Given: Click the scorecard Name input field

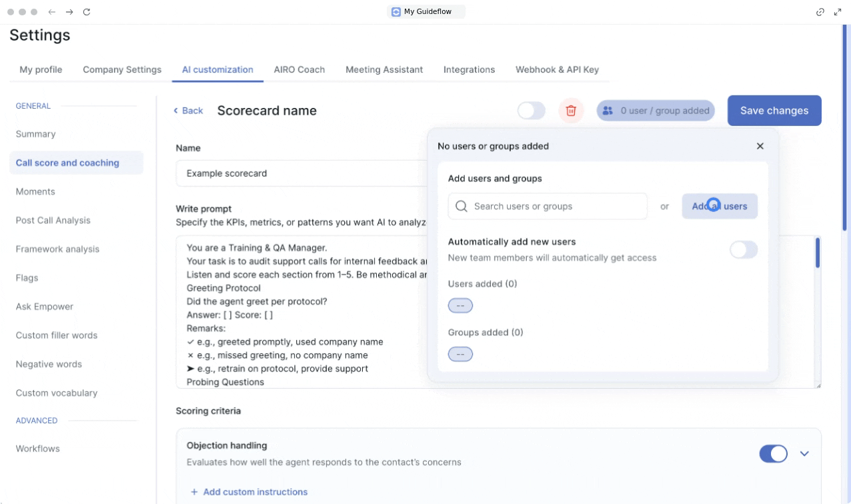Looking at the screenshot, I should pos(300,173).
